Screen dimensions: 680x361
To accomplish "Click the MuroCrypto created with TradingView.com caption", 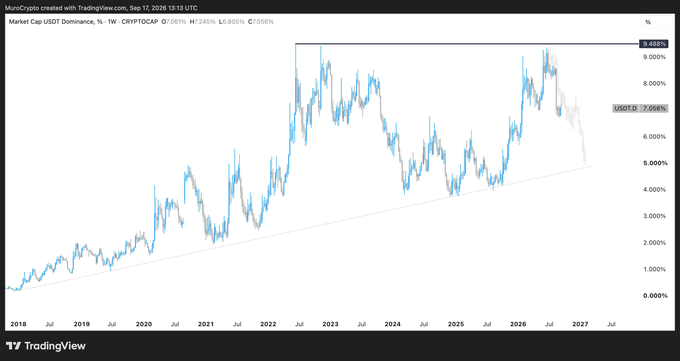I will (101, 8).
